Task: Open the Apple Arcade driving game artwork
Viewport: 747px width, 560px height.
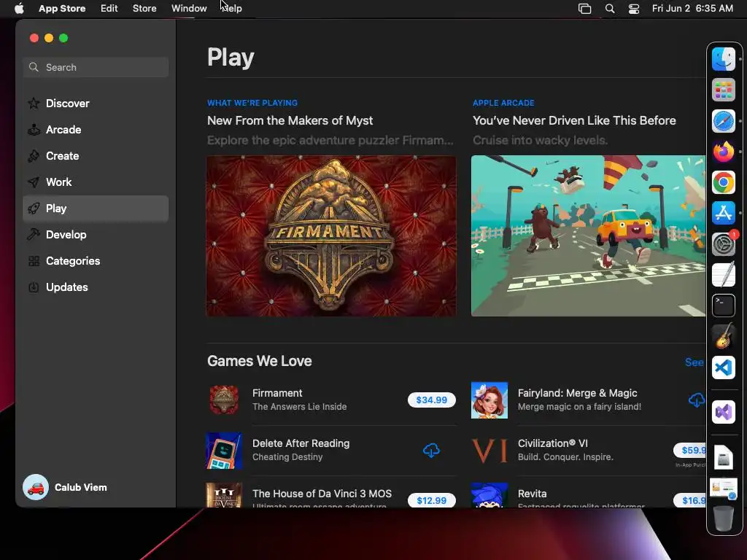Action: click(589, 236)
